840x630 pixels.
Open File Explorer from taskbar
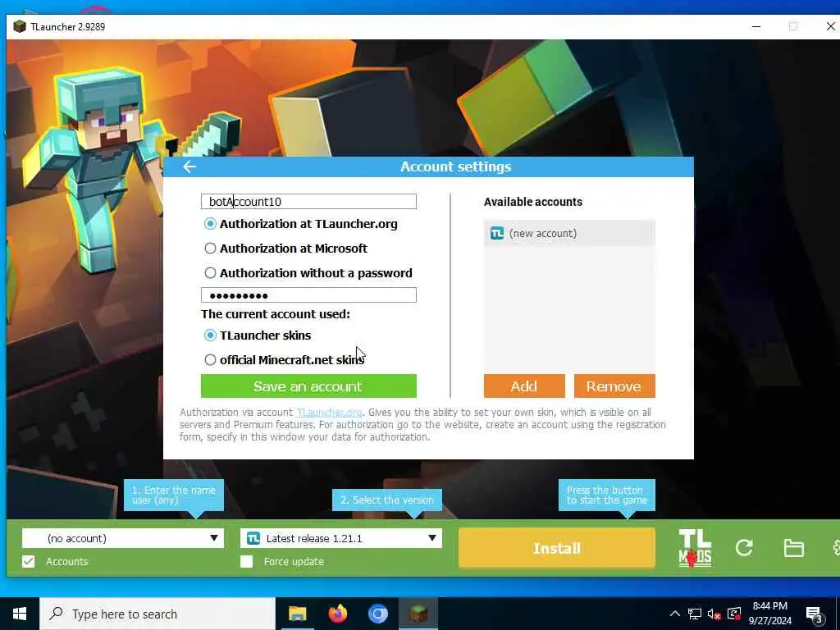tap(297, 614)
